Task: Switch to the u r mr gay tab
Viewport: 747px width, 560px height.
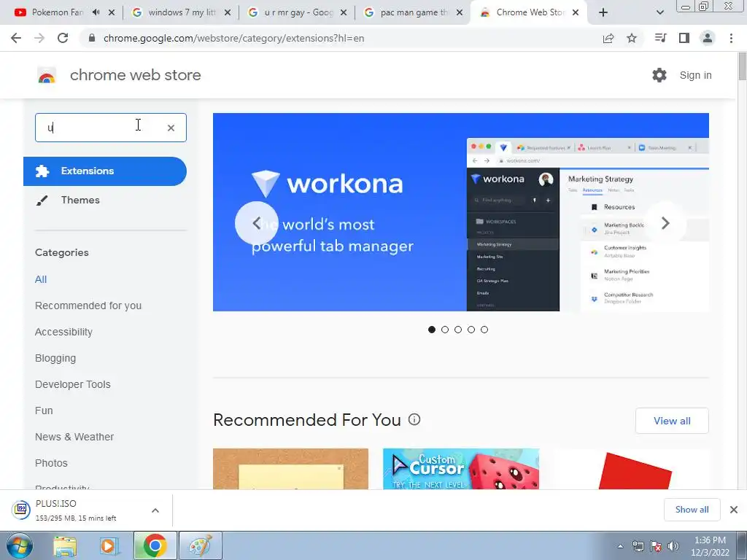Action: click(x=298, y=12)
